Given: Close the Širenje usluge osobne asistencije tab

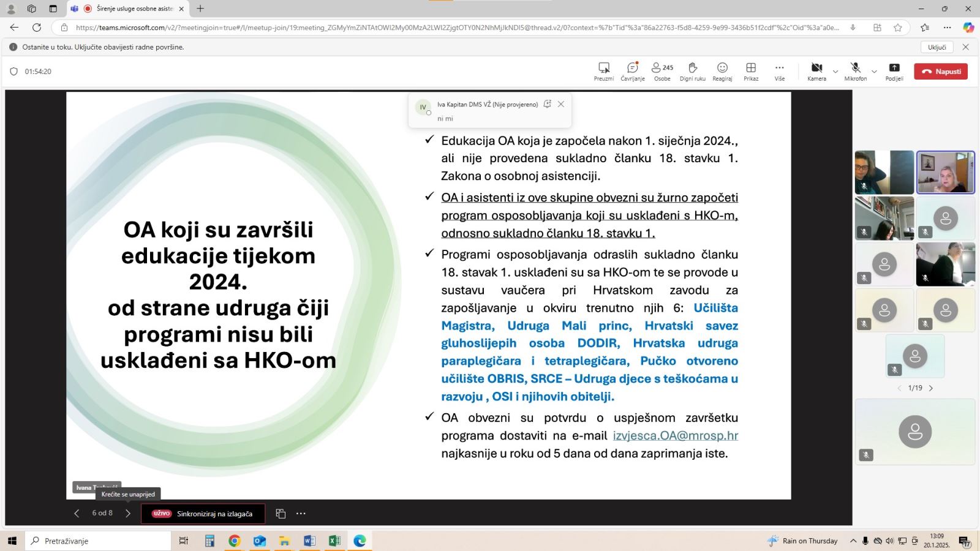Looking at the screenshot, I should point(181,9).
